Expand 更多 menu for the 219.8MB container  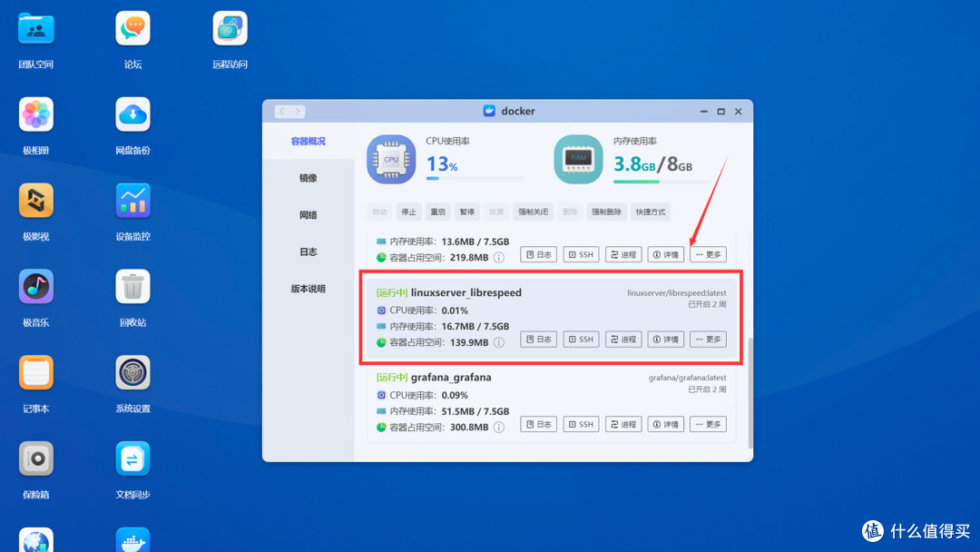(x=708, y=254)
